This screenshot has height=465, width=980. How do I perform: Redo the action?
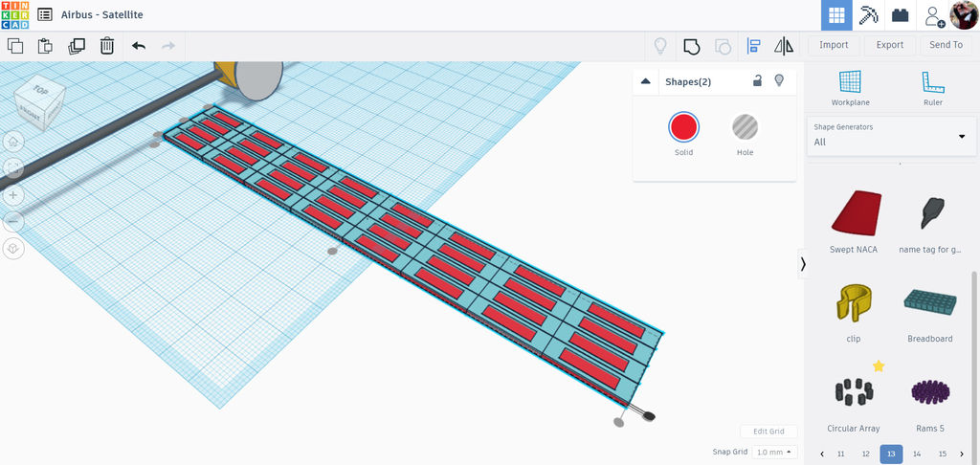tap(168, 46)
